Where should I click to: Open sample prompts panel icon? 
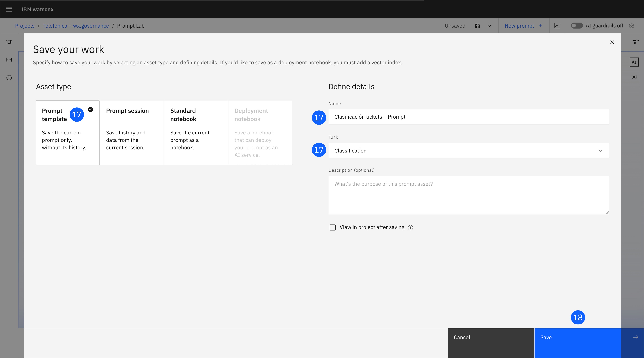click(x=9, y=42)
